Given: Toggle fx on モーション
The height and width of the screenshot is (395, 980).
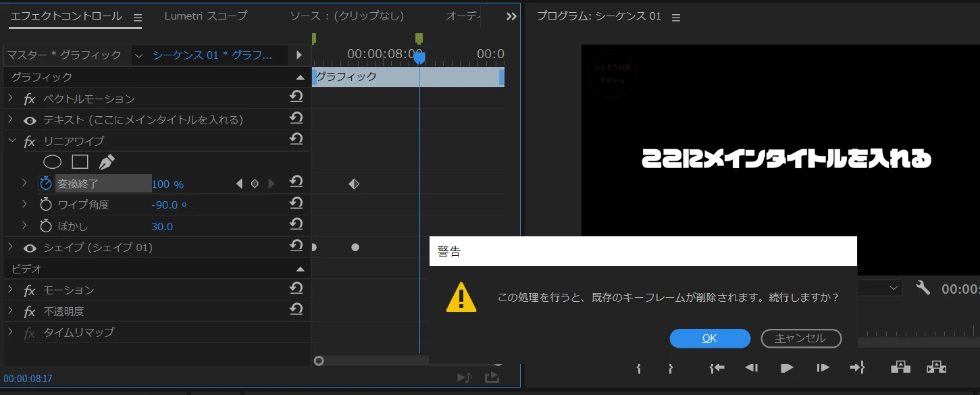Looking at the screenshot, I should point(30,290).
